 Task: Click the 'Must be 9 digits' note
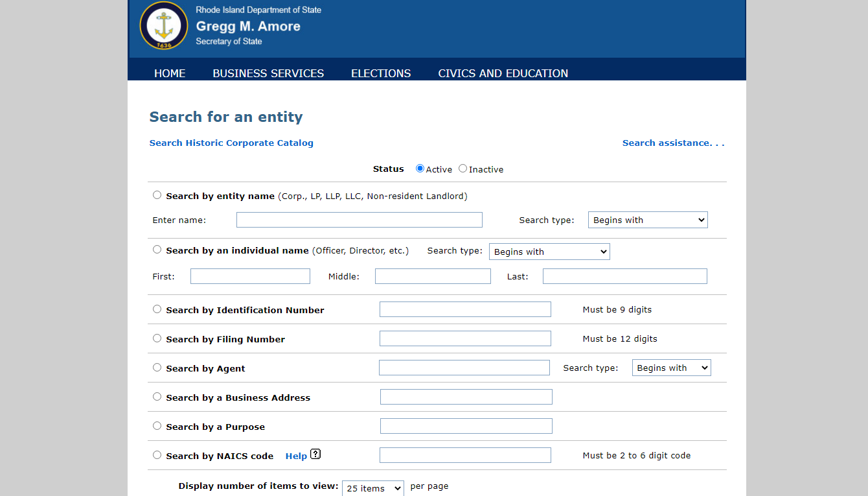[x=617, y=309]
